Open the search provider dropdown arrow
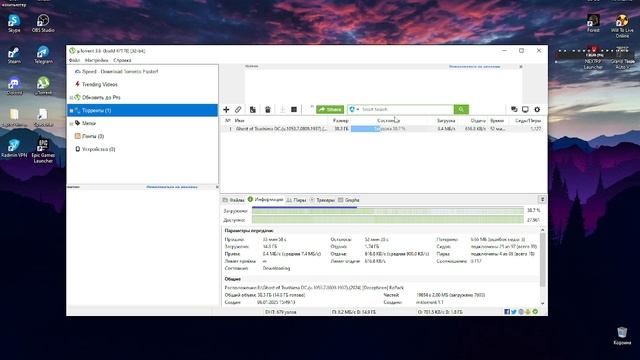640x360 pixels. pos(358,109)
